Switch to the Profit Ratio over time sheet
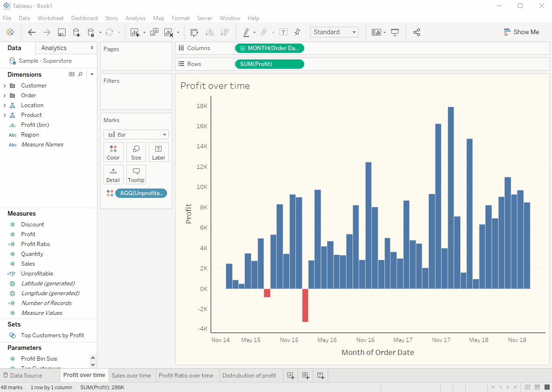552x392 pixels. (186, 375)
